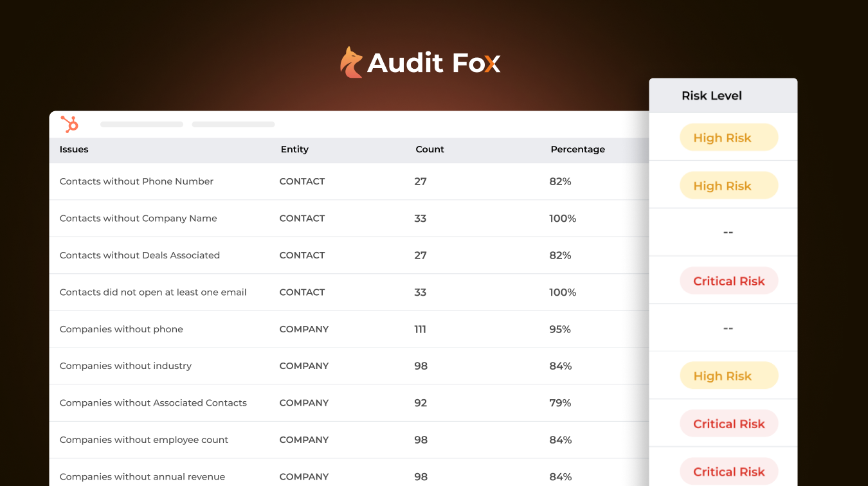Screen dimensions: 868x486
Task: Sort by the Entity column header
Action: [x=294, y=149]
